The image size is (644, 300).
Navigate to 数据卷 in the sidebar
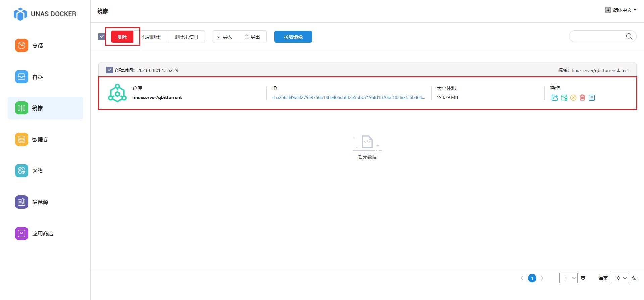(x=40, y=139)
